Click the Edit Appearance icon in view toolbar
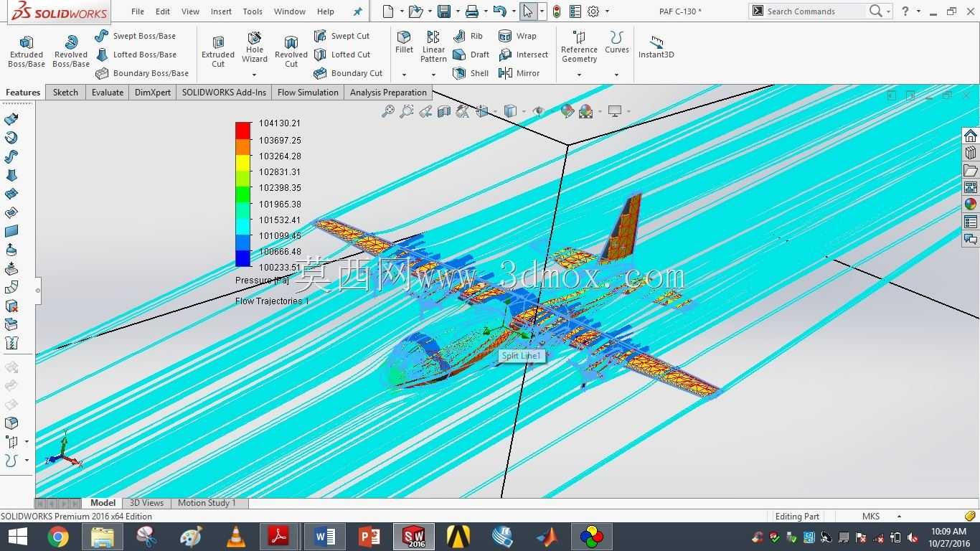 (x=567, y=111)
